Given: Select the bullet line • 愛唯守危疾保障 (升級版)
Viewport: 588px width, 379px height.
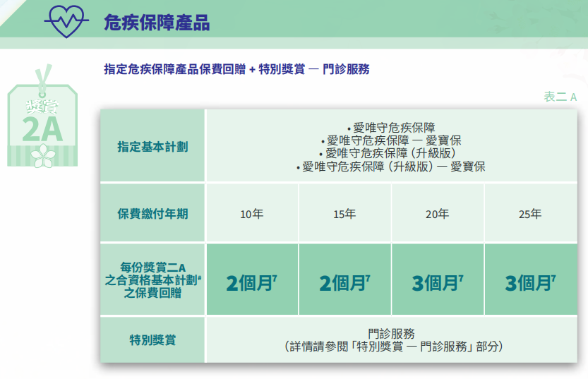Looking at the screenshot, I should coord(388,153).
